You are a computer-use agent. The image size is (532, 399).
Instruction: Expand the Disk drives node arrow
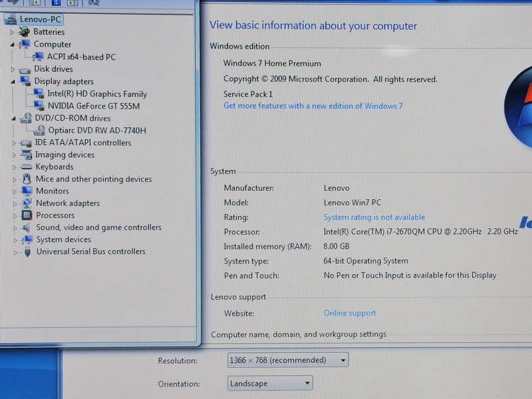pos(13,69)
